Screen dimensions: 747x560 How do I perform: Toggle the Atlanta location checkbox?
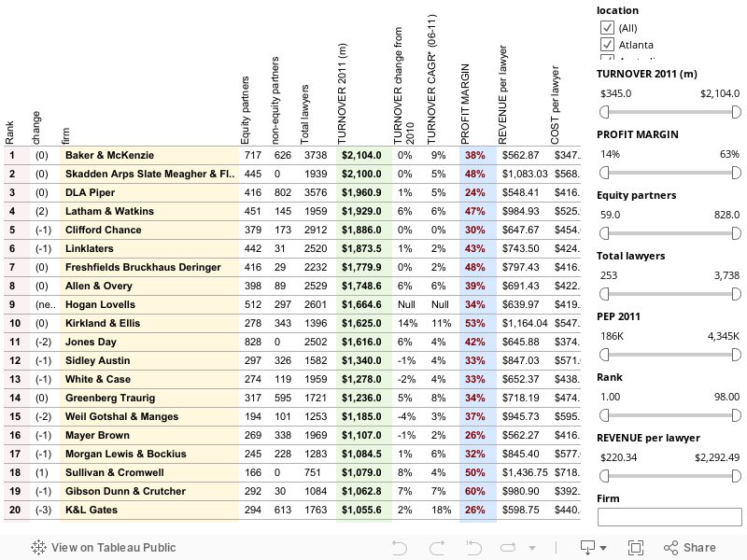pyautogui.click(x=605, y=45)
